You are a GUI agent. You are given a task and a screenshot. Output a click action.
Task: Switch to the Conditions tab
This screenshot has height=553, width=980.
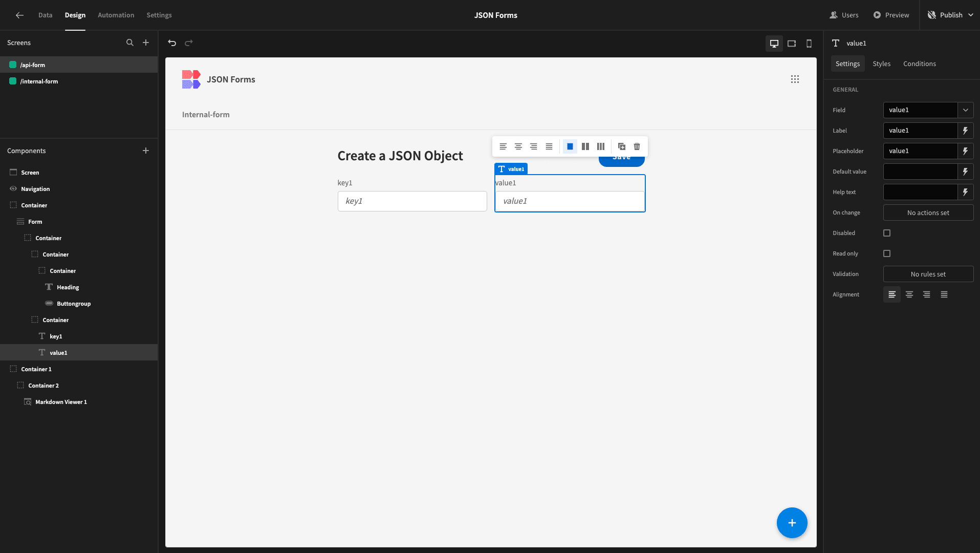click(919, 63)
